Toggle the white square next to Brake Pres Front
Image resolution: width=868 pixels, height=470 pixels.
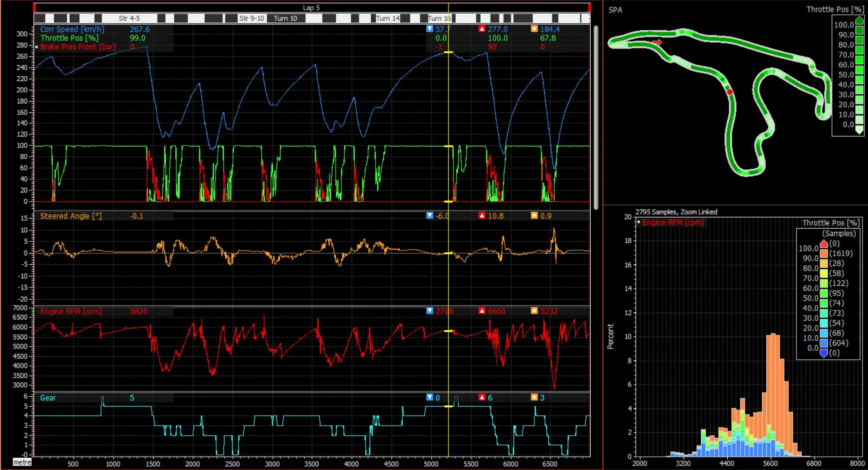tap(37, 47)
